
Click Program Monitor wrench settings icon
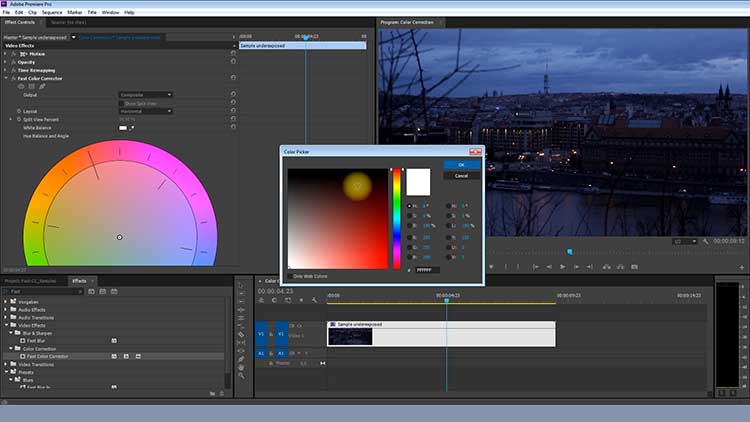(706, 241)
